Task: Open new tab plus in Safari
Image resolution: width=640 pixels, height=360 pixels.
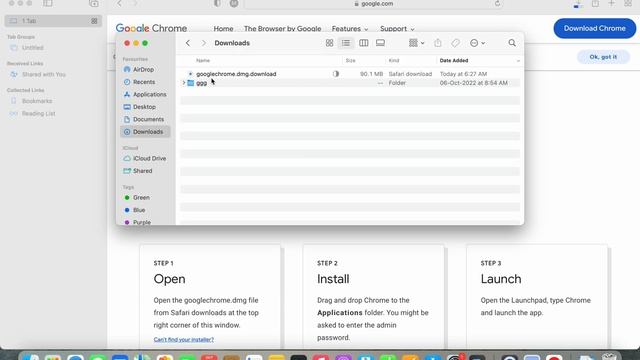Action: pyautogui.click(x=611, y=4)
